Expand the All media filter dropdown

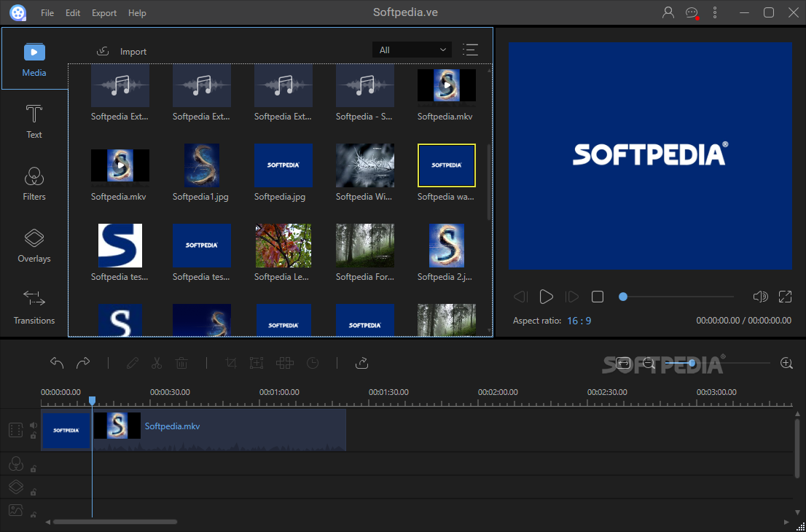pos(412,50)
